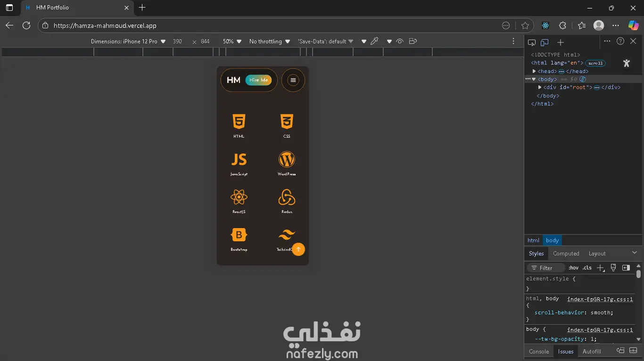Switch to the Layout tab
The height and width of the screenshot is (361, 644).
[x=597, y=254]
